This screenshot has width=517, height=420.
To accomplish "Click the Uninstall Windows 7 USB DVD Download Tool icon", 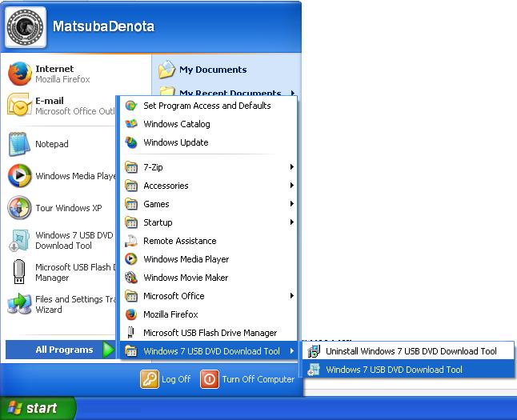I will coord(314,351).
